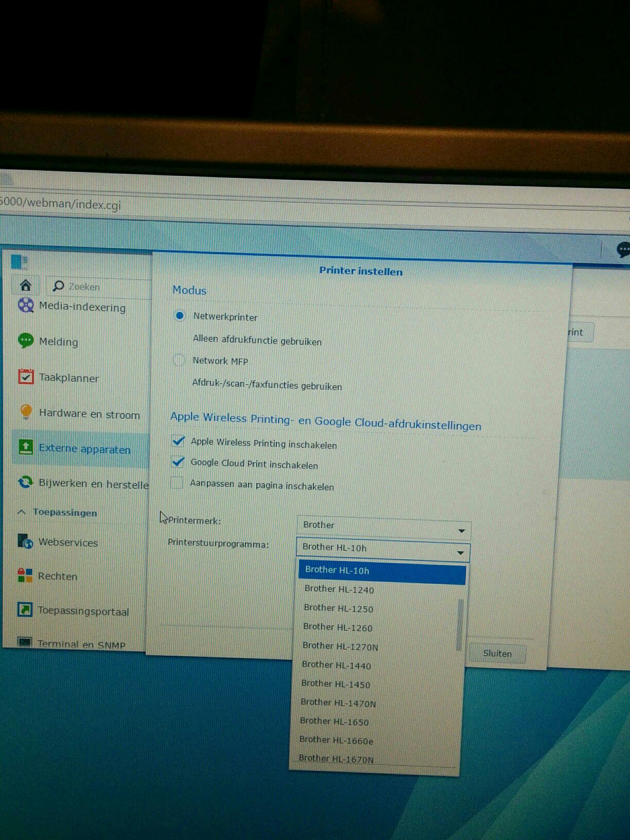
Task: Uncheck Apple Wireless Printing inschakelen
Action: pos(179,441)
